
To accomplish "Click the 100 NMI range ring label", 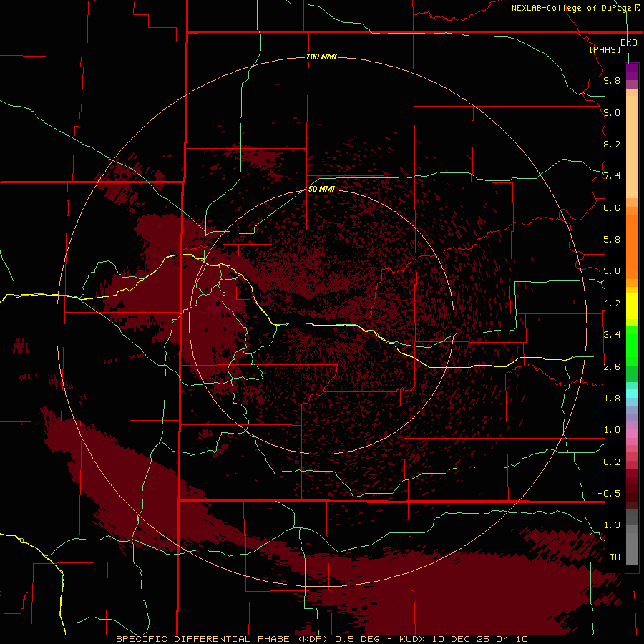I will 321,57.
